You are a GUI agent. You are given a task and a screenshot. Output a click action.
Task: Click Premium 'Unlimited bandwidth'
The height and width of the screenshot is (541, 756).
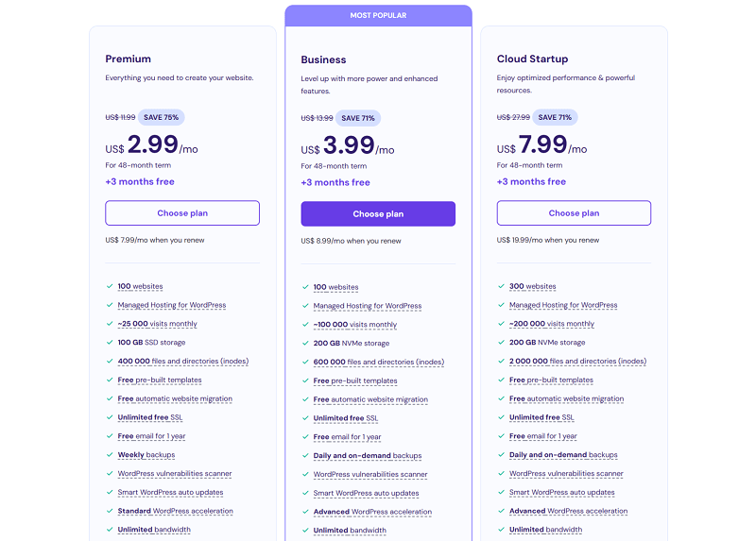[x=154, y=530]
